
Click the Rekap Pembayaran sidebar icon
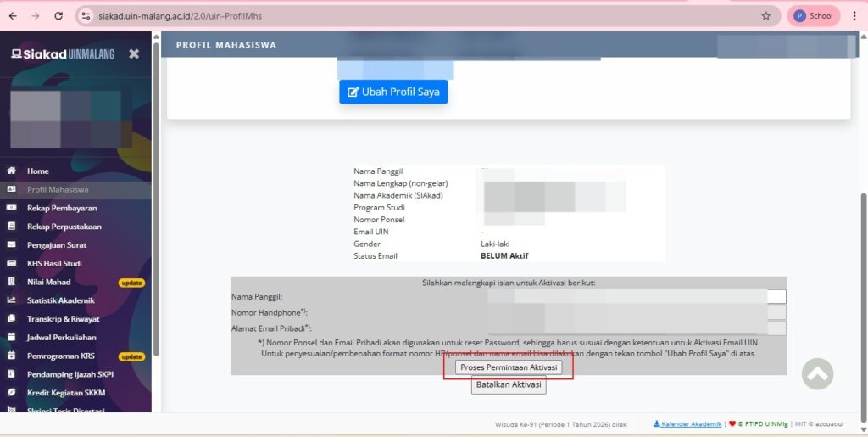point(12,208)
